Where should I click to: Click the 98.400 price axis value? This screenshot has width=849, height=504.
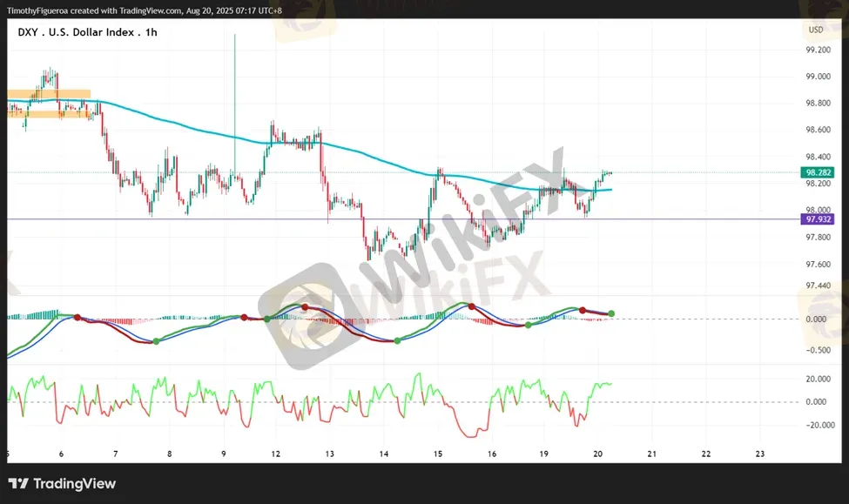pyautogui.click(x=818, y=157)
